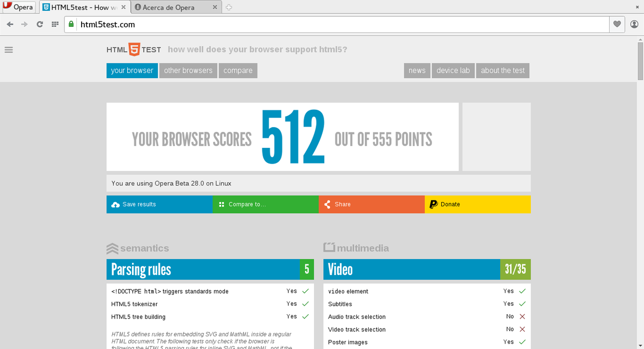Select 'HTML5 tree building' row

210,317
